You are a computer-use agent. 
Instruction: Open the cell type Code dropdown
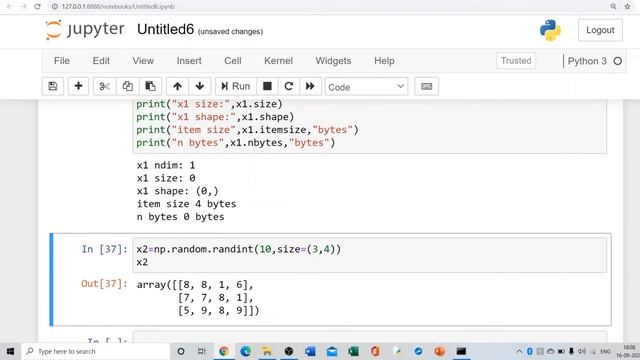tap(366, 87)
